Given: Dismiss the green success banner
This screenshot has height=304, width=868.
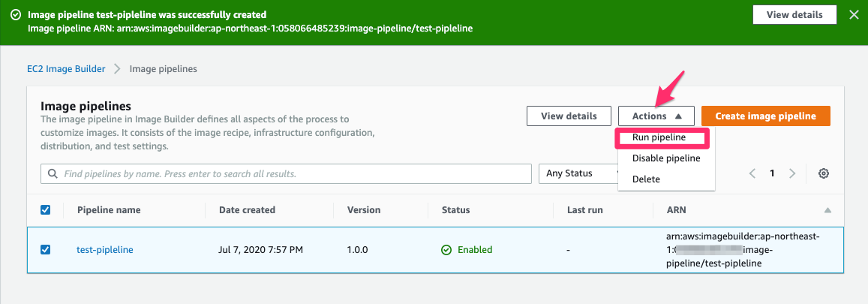Looking at the screenshot, I should [854, 15].
